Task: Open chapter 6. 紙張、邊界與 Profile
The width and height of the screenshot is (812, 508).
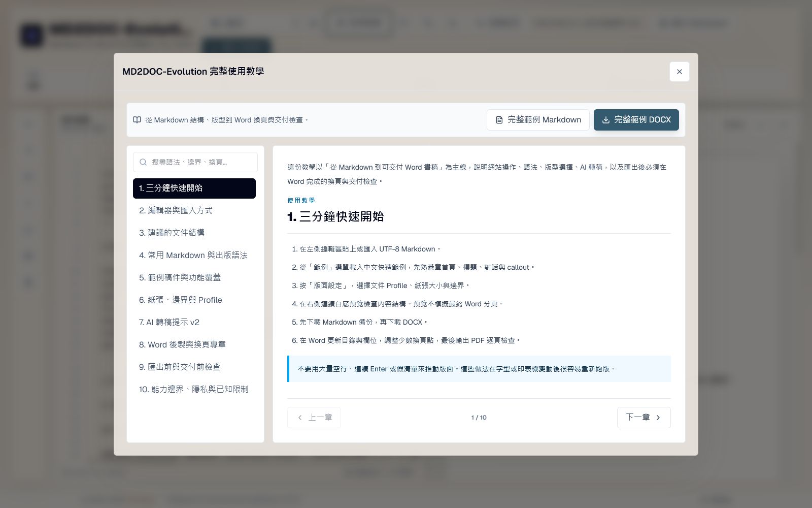Action: click(x=194, y=300)
